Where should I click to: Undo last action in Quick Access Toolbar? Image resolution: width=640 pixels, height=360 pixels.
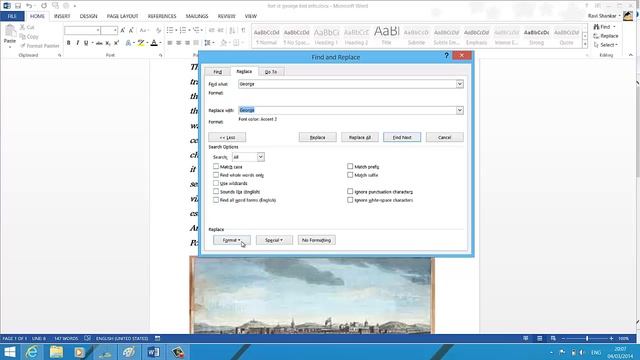coord(29,6)
